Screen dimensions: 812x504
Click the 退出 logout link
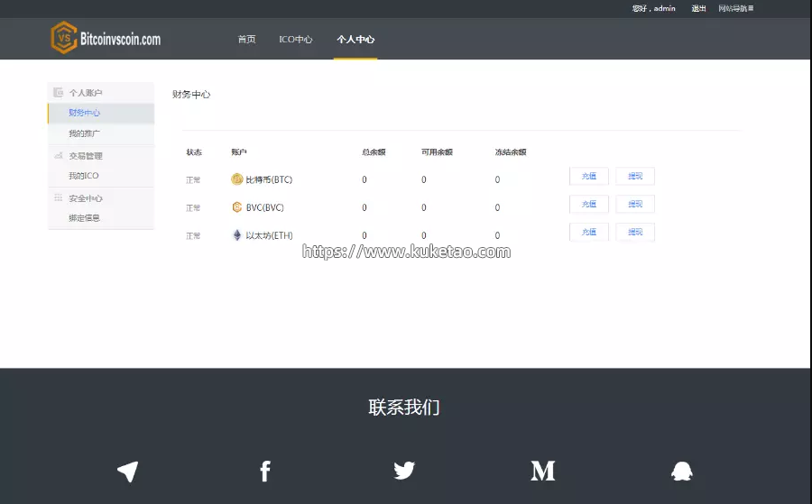point(698,8)
